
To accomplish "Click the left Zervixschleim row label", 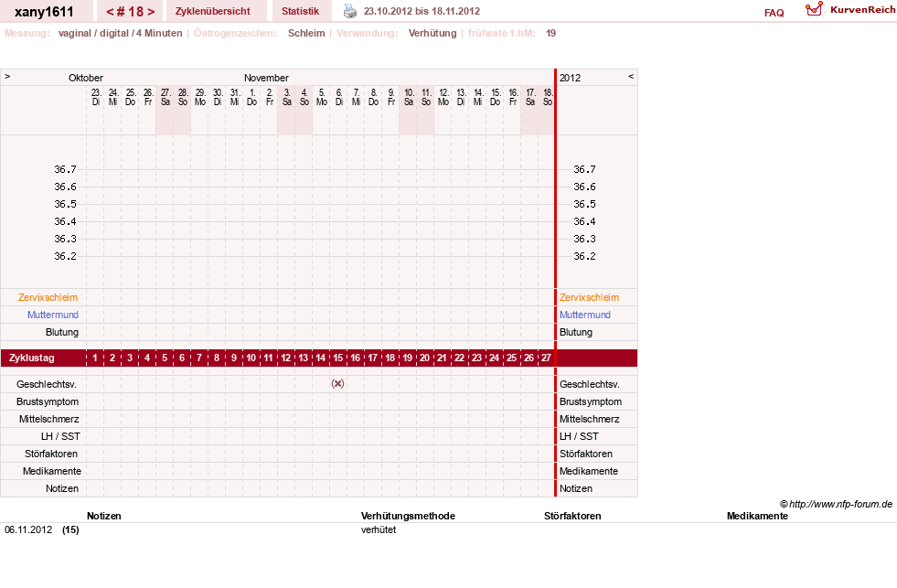I will coord(48,297).
